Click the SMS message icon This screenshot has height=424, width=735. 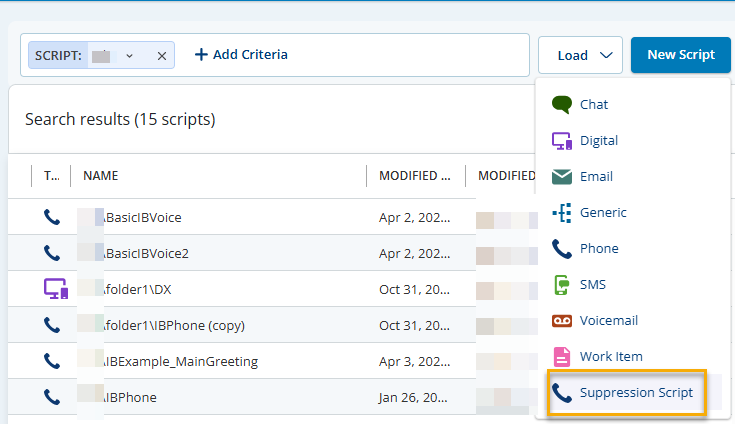561,285
